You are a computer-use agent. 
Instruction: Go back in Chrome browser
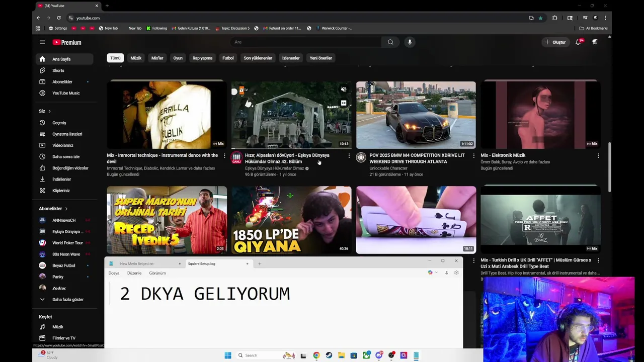click(x=38, y=18)
